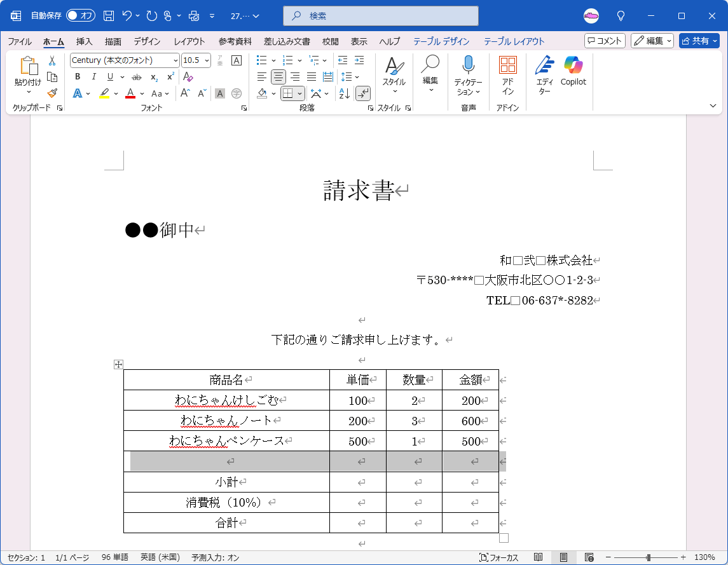
Task: Open the Table Layout tab
Action: [514, 41]
